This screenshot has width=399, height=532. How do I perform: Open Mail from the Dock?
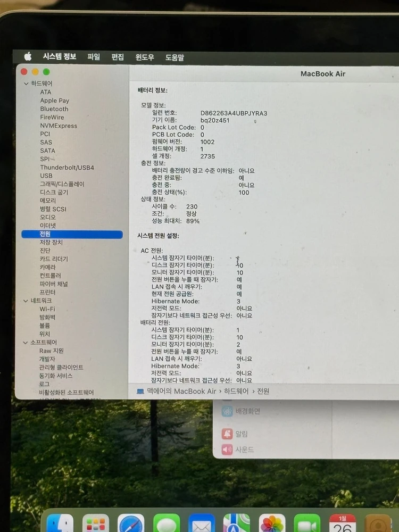click(202, 523)
